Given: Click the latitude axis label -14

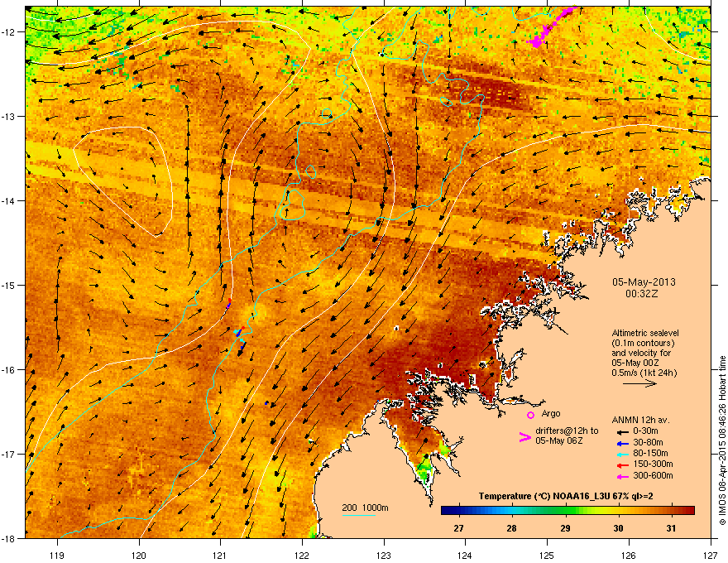Looking at the screenshot, I should pyautogui.click(x=9, y=200).
